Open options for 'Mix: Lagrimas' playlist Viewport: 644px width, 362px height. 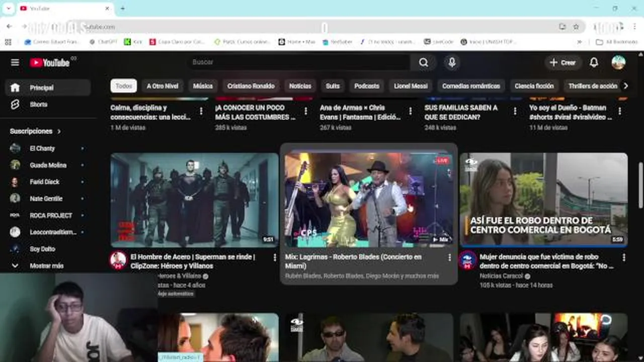tap(449, 257)
